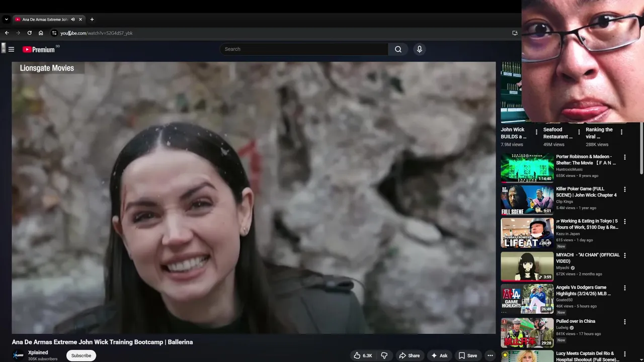The image size is (644, 362).
Task: Click the video player to pause
Action: pos(254,198)
